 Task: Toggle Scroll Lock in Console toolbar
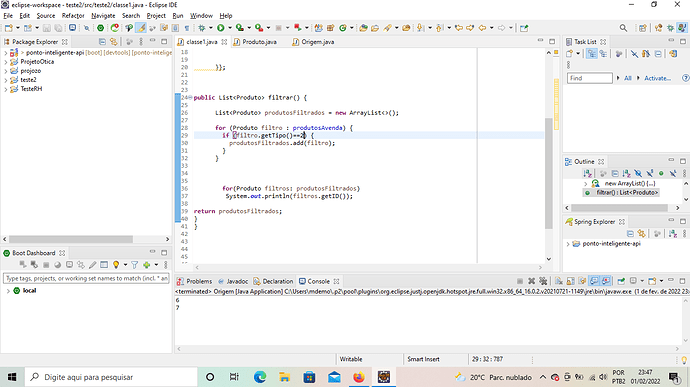(570, 281)
